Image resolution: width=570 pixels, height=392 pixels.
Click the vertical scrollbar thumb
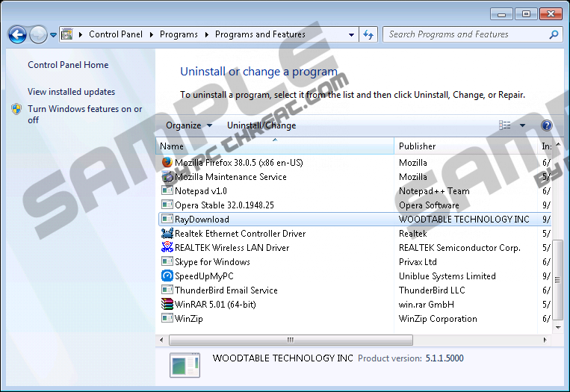pos(557,279)
